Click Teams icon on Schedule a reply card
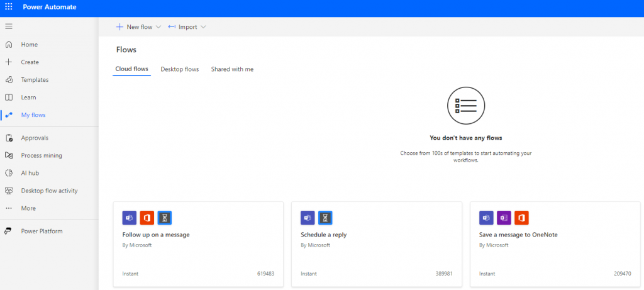Image resolution: width=644 pixels, height=290 pixels. pyautogui.click(x=308, y=218)
